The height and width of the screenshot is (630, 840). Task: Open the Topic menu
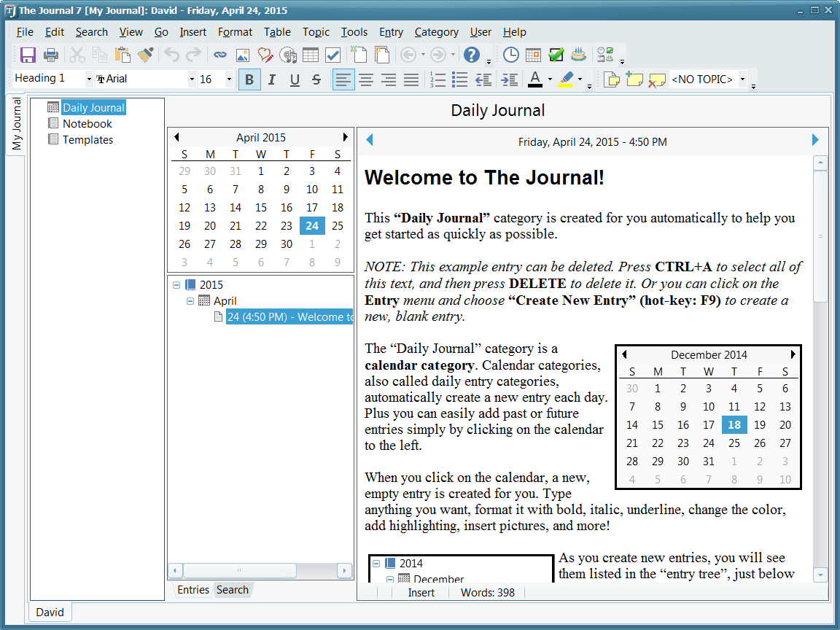point(316,32)
